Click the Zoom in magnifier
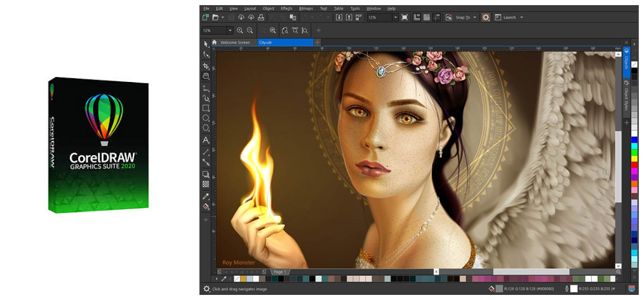The width and height of the screenshot is (644, 300). (240, 31)
